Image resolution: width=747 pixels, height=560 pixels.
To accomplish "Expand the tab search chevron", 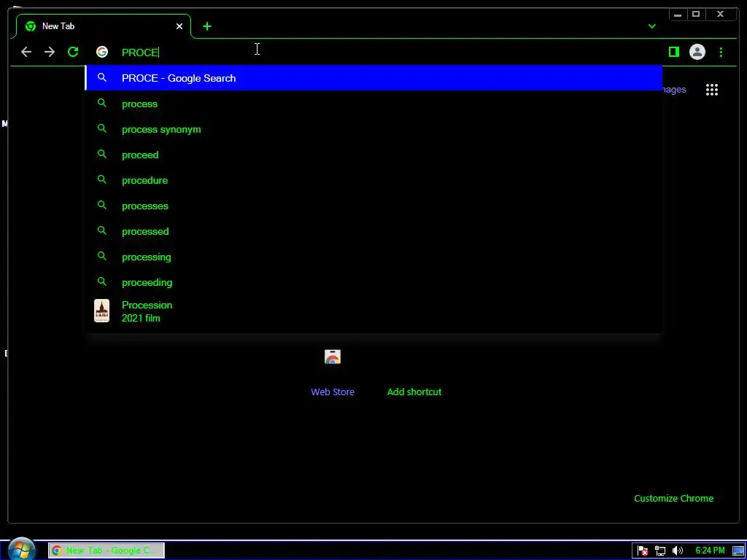I will point(651,26).
